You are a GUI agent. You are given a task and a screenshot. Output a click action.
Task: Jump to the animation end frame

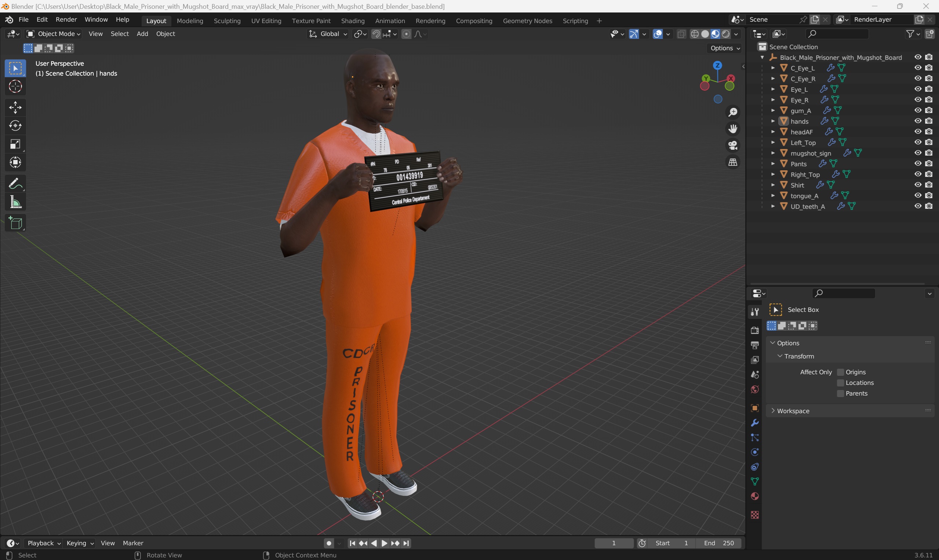coord(406,543)
